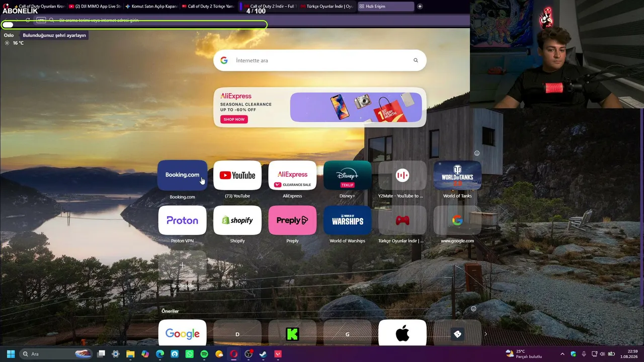
Task: Switch to the Call of Duty 2 Türkçe Yama tab
Action: 207,7
